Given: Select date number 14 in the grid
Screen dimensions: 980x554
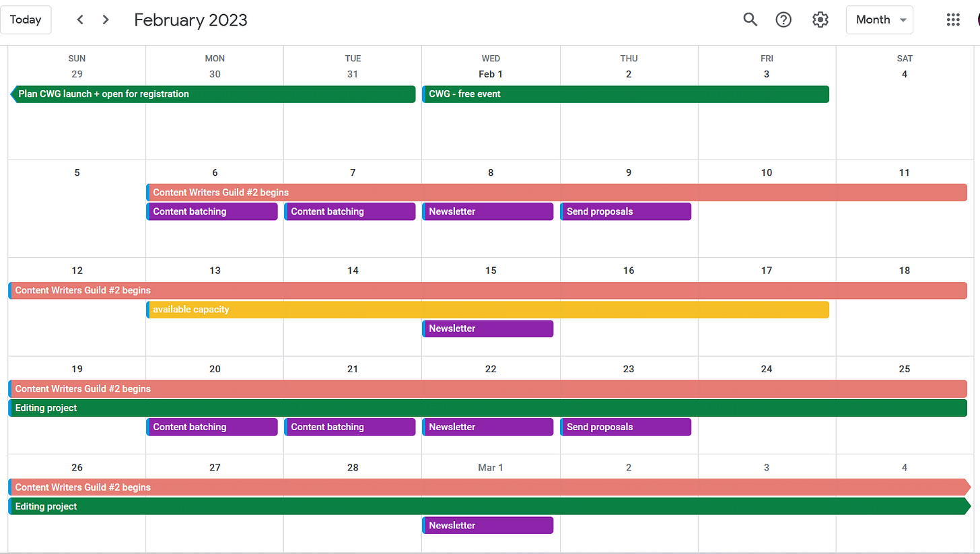Looking at the screenshot, I should (353, 271).
